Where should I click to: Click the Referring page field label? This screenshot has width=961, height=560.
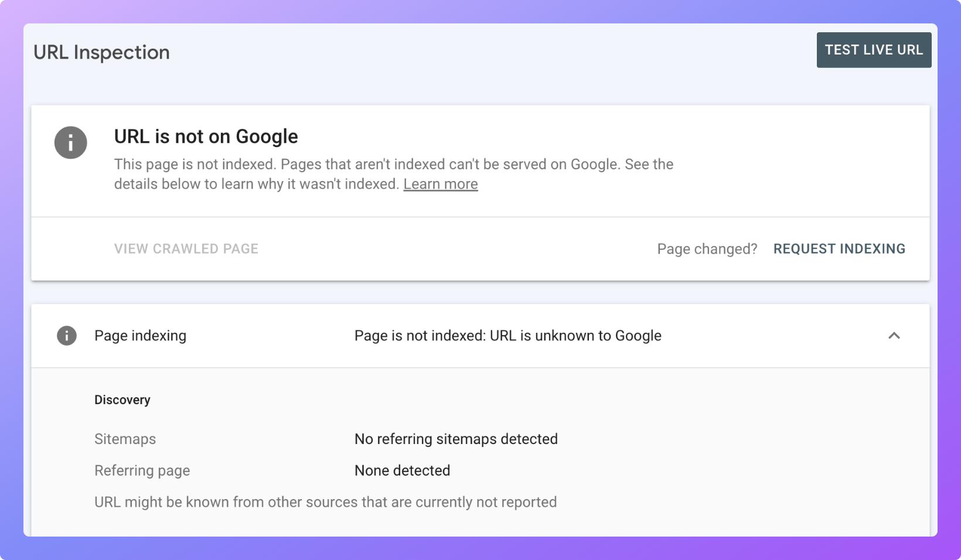[142, 470]
